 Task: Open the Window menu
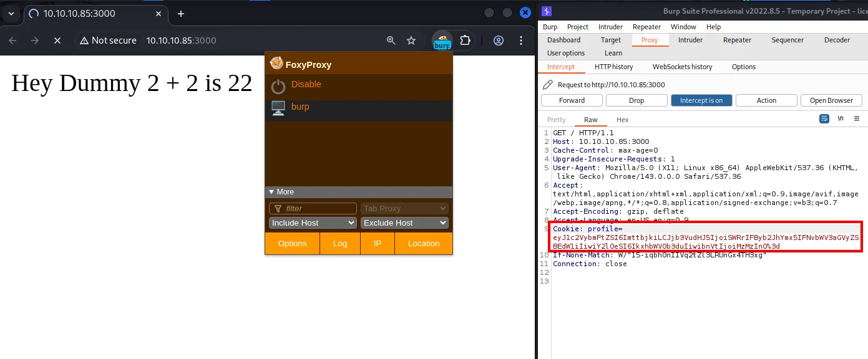(x=683, y=27)
